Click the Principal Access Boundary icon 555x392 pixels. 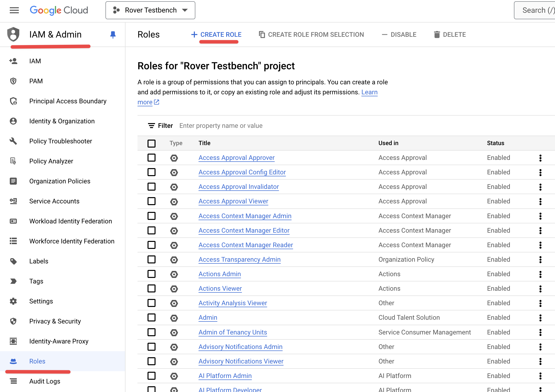(x=14, y=101)
